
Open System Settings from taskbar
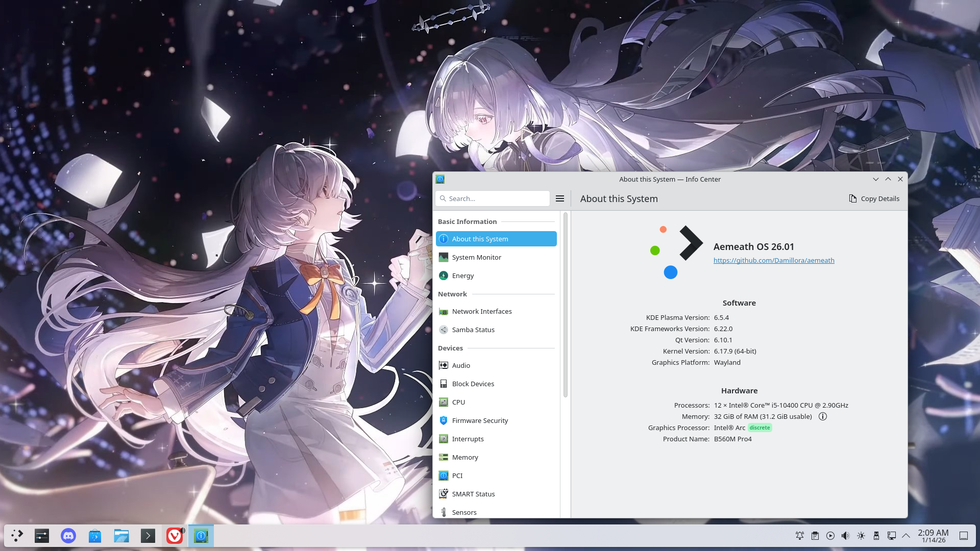(x=42, y=536)
